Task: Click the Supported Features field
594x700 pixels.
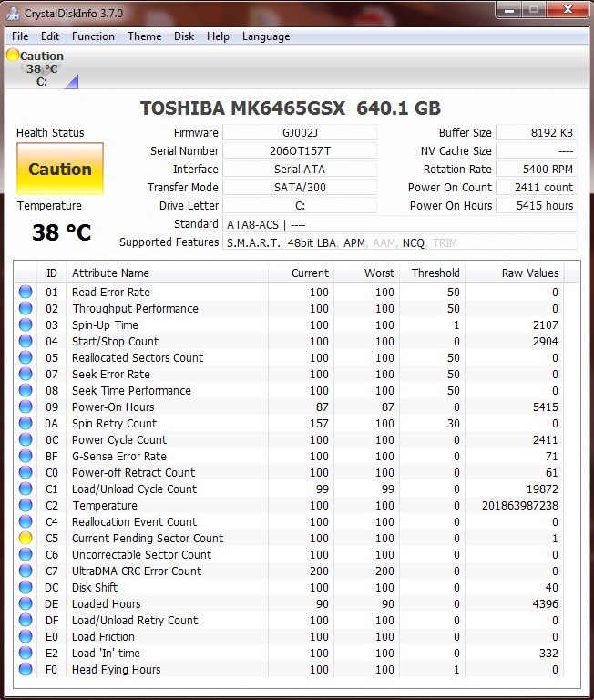Action: [399, 242]
